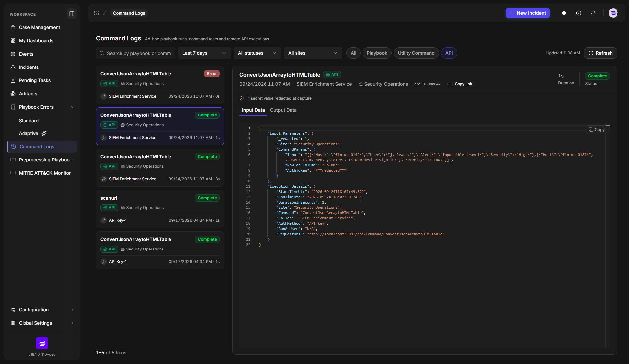Screen dimensions: 629x364
Task: Open Artifacts fingerprint item
Action: [42, 94]
